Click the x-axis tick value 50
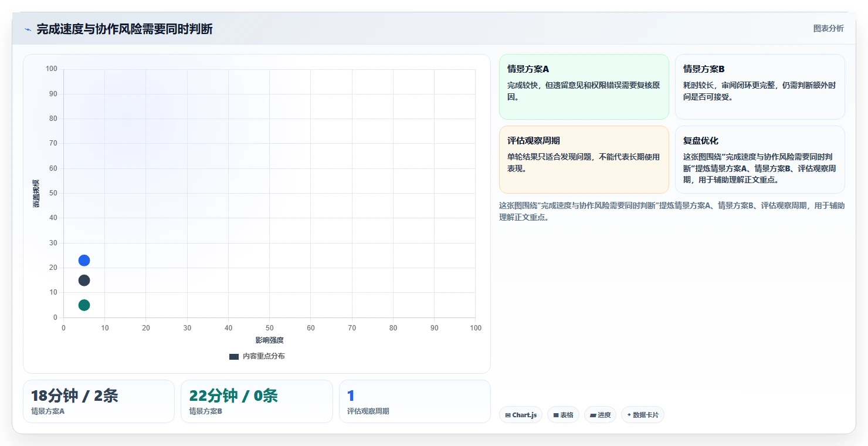The image size is (868, 446). click(x=269, y=328)
